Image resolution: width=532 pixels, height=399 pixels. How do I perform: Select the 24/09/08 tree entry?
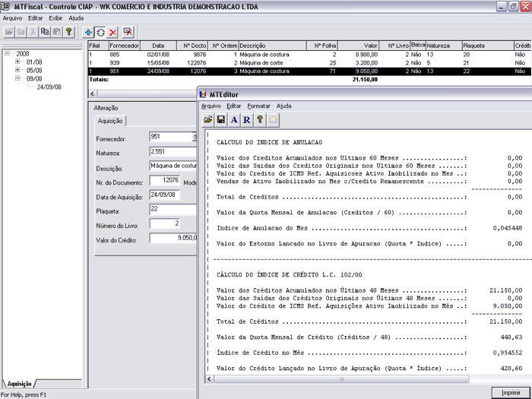point(49,87)
